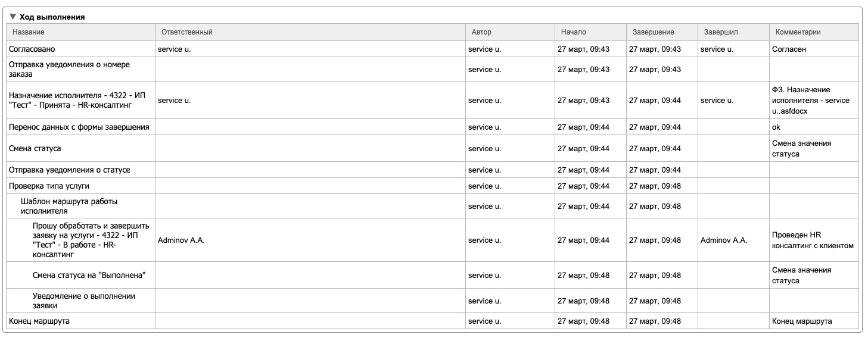Click the Завершение column header

pos(653,32)
